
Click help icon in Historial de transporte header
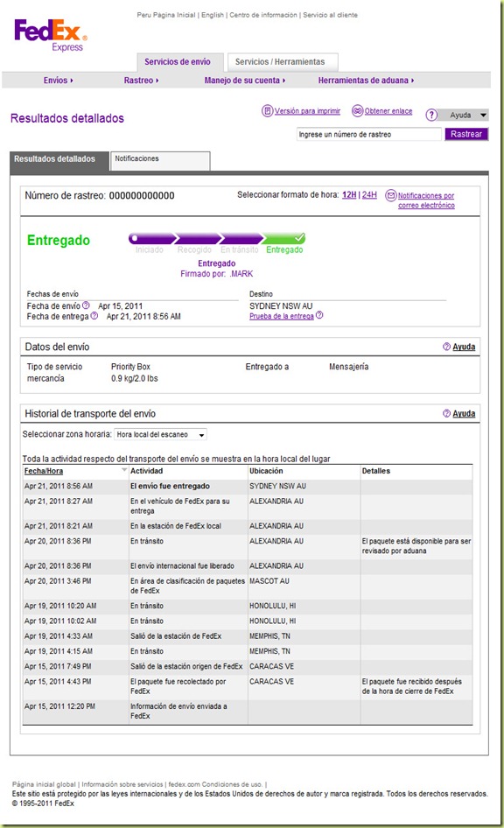[x=446, y=413]
